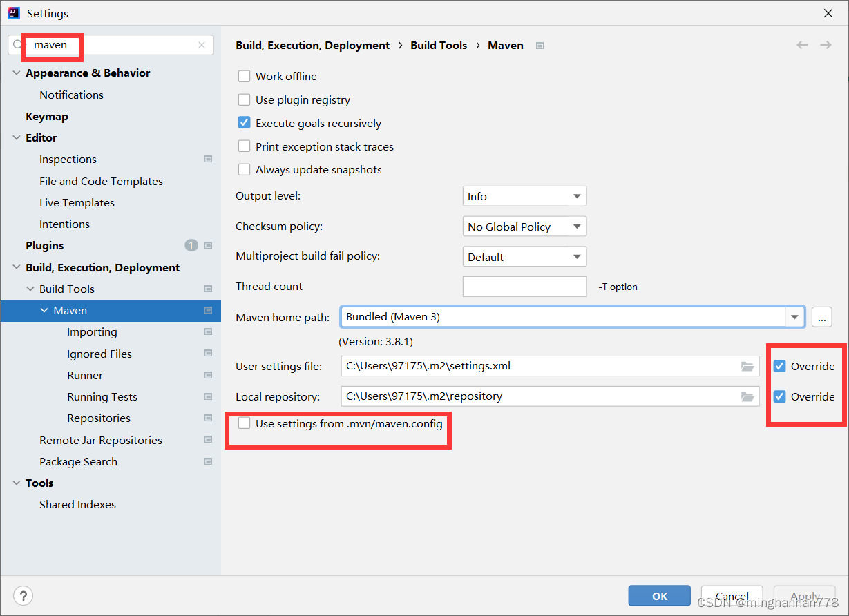Screen dimensions: 849x616
Task: Go forward with the right arrow icon
Action: click(826, 45)
